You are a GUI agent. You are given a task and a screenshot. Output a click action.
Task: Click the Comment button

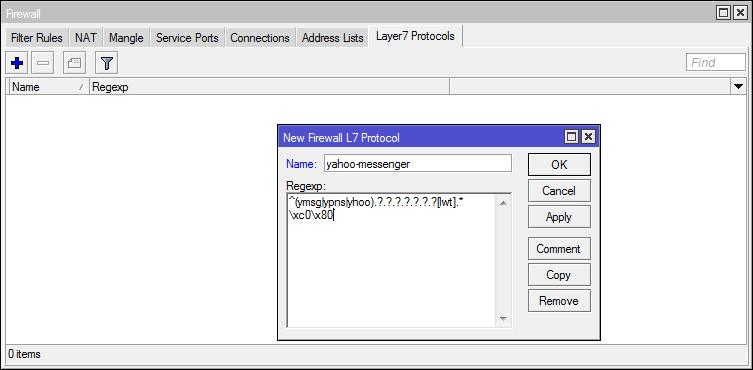(559, 249)
